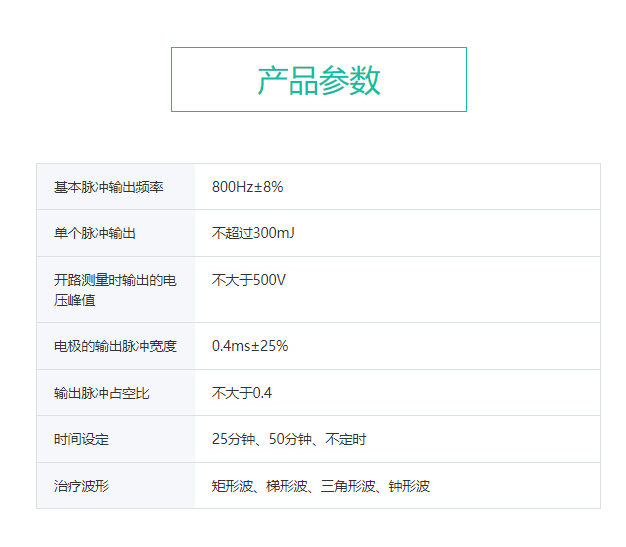Viewport: 626px width, 547px height.
Task: Click the 25分钟 text in time settings
Action: click(x=230, y=439)
